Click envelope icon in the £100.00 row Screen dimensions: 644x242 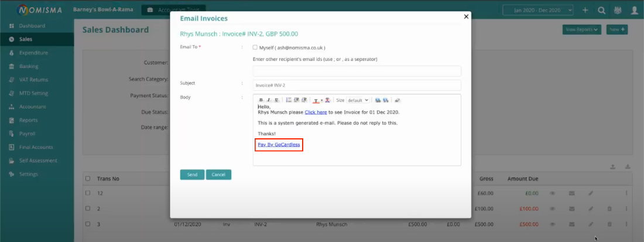[x=571, y=209]
